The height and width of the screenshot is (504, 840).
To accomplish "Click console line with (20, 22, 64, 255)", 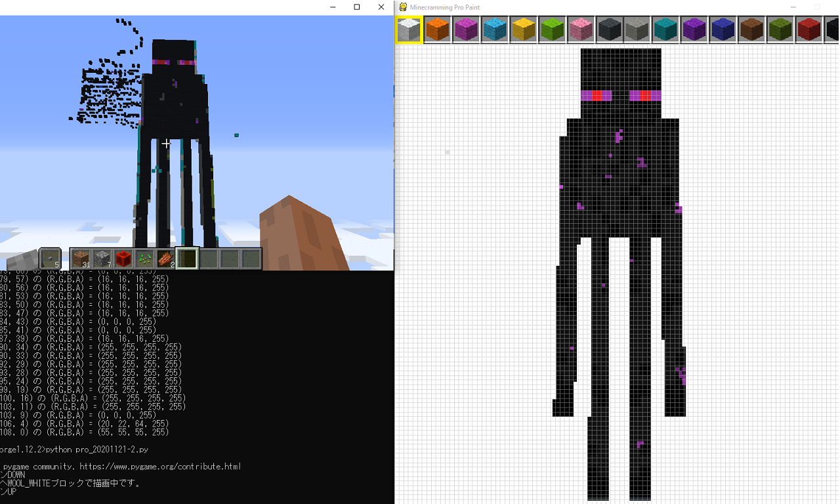I will (x=84, y=424).
